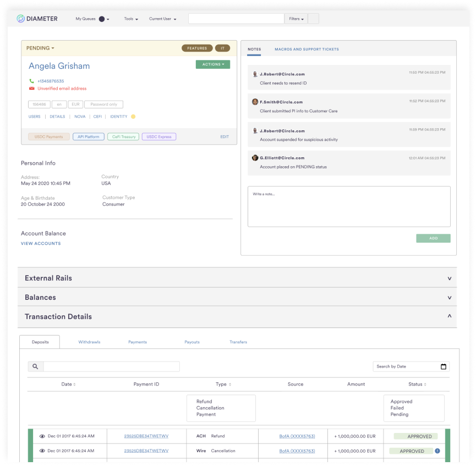Click the red unverified email envelope icon
This screenshot has height=466, width=476.
[x=32, y=89]
